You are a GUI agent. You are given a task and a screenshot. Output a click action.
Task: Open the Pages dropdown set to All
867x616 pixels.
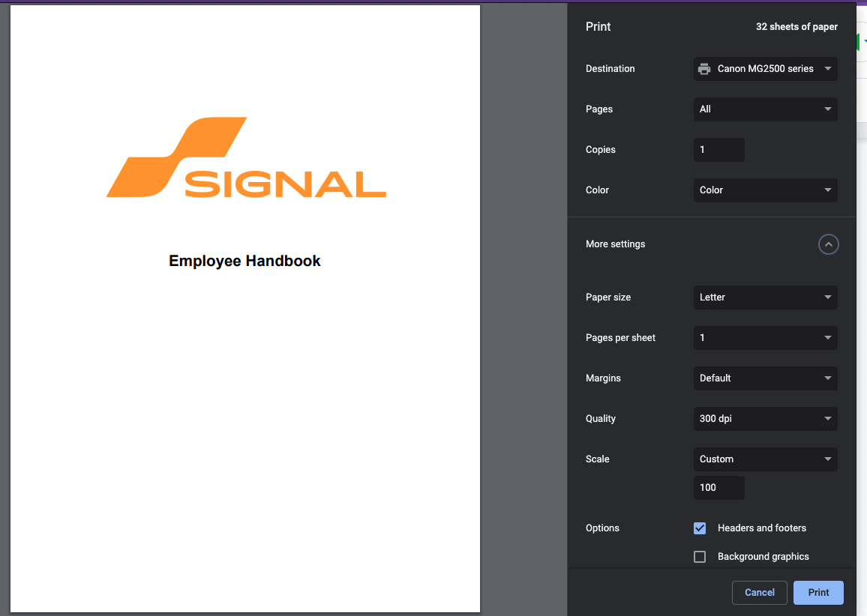(x=765, y=109)
